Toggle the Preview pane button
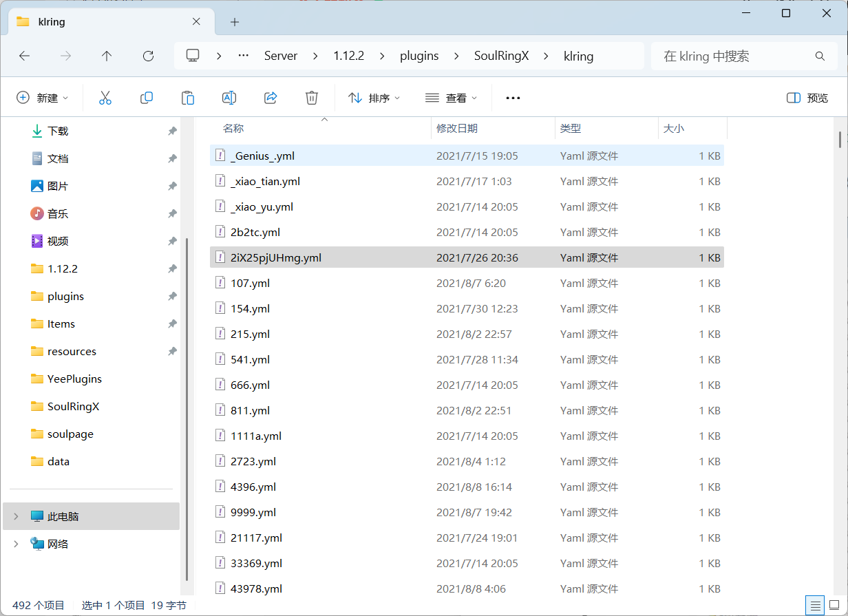This screenshot has height=616, width=848. (807, 98)
